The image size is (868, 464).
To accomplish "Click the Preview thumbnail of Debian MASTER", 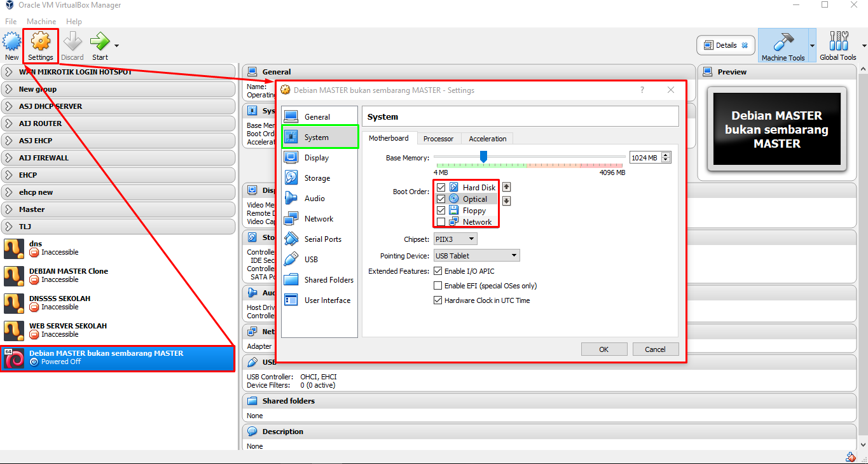I will point(777,129).
